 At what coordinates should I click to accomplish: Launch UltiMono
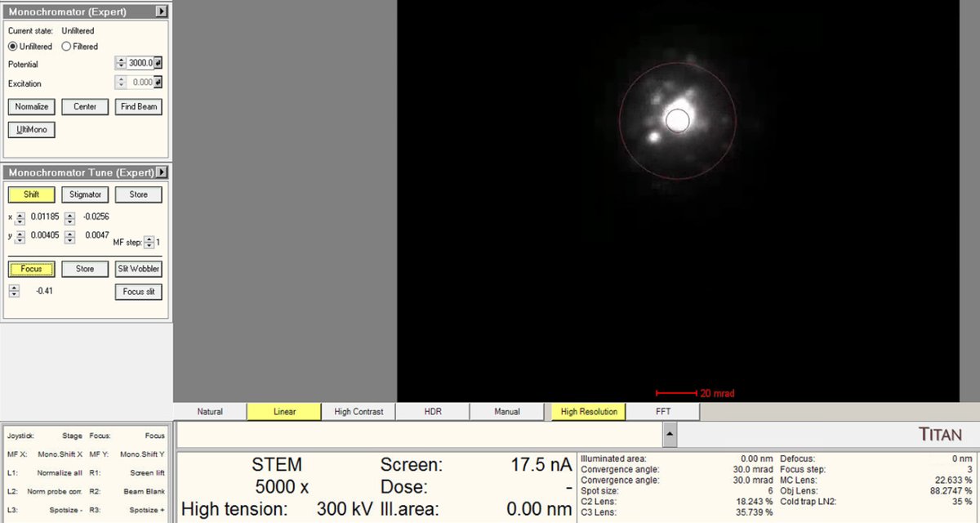pos(32,129)
